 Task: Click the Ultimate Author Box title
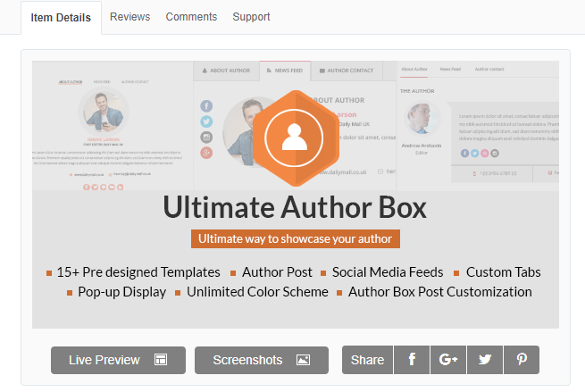[x=295, y=207]
